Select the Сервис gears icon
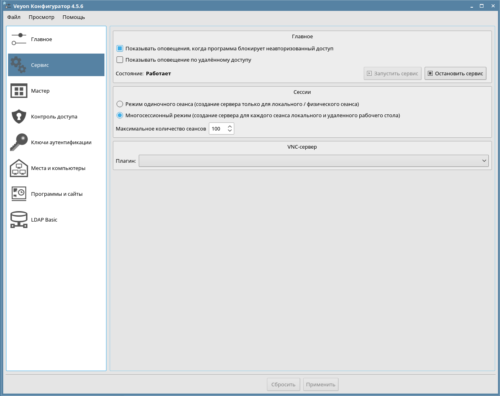Image resolution: width=500 pixels, height=396 pixels. pos(18,65)
